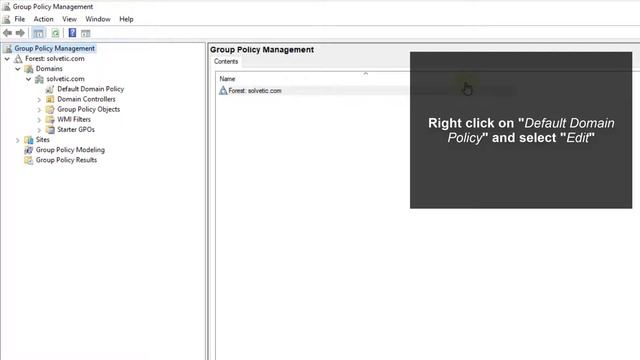Click the Group Policy Management title bar icon
Viewport: 640px width, 360px height.
[x=6, y=7]
